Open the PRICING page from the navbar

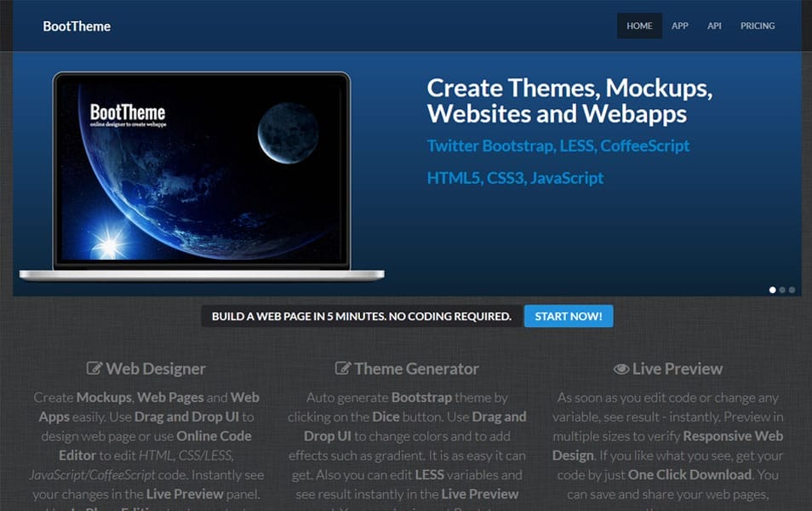coord(758,26)
